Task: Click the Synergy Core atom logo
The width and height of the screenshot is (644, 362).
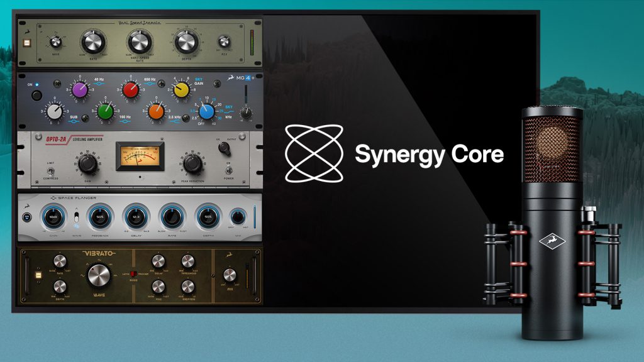Action: pyautogui.click(x=314, y=153)
